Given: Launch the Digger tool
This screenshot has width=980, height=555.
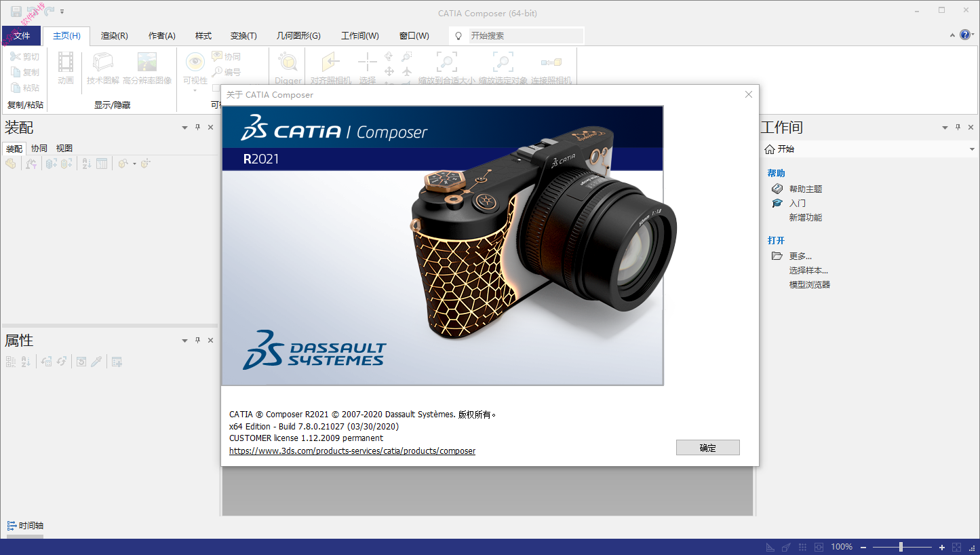Looking at the screenshot, I should click(288, 69).
